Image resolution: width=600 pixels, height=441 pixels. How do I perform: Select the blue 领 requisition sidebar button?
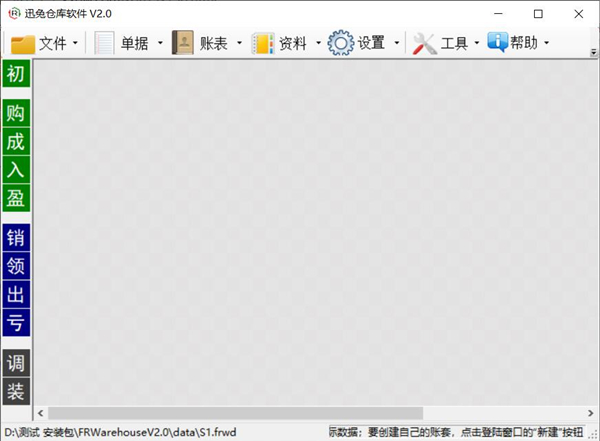click(x=16, y=266)
